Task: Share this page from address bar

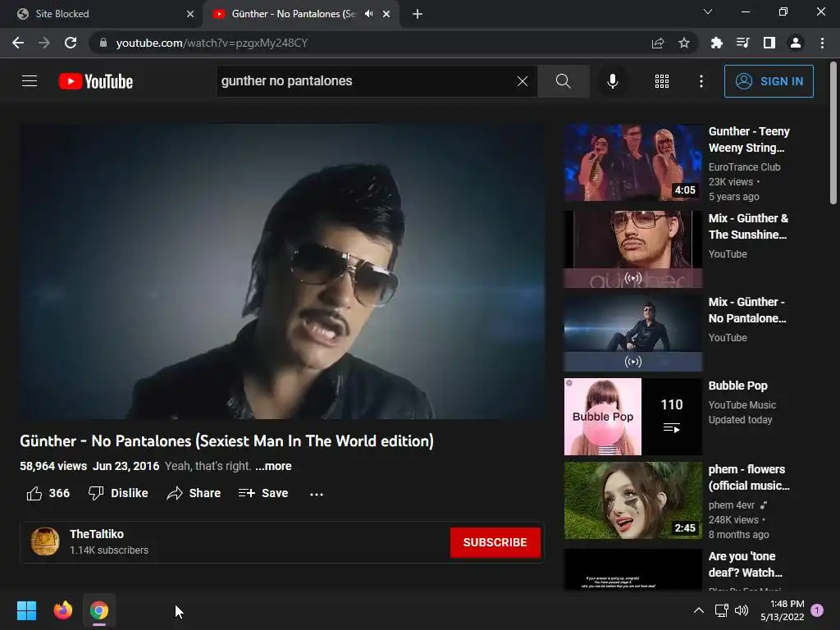Action: (x=658, y=43)
